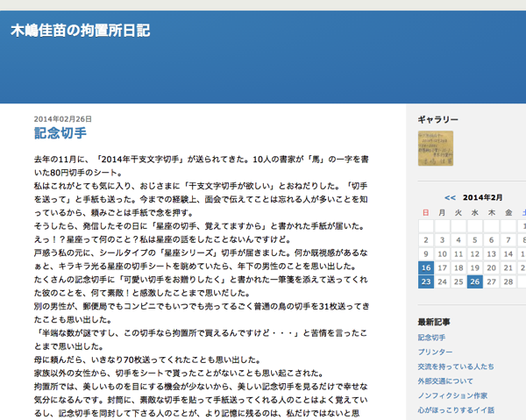Click the 日 weekday header in calendar
The image size is (526, 420).
pos(426,212)
